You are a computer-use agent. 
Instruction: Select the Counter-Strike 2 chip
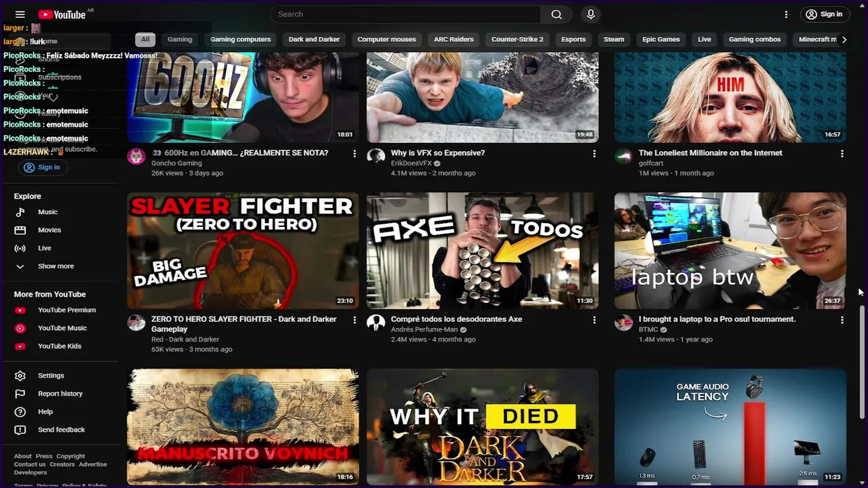(x=517, y=39)
